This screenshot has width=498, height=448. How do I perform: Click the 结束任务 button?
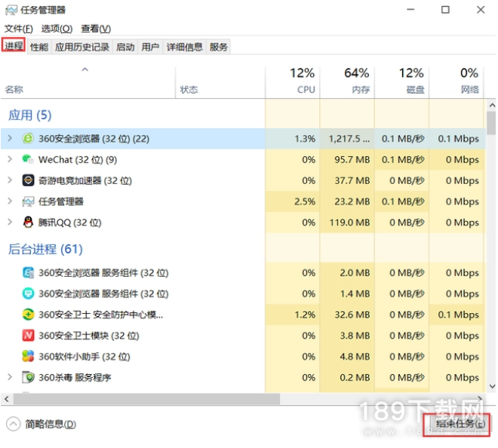(x=458, y=424)
